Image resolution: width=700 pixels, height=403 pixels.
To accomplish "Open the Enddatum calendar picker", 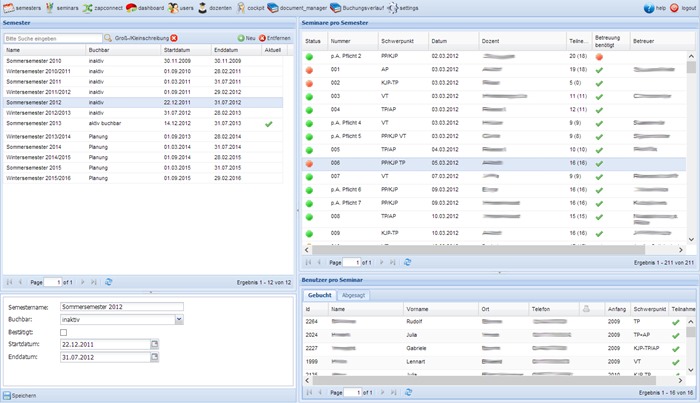I will pyautogui.click(x=154, y=357).
